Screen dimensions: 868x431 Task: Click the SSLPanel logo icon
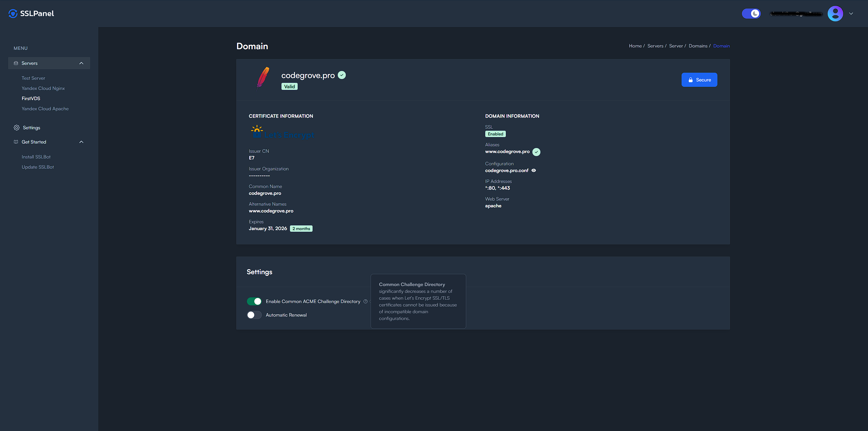[13, 14]
